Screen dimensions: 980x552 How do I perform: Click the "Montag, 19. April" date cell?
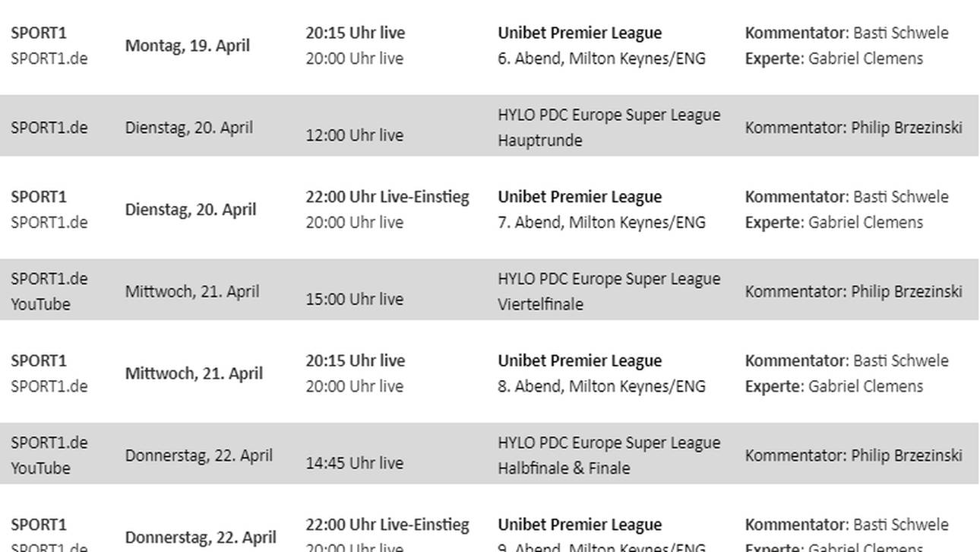(x=187, y=46)
